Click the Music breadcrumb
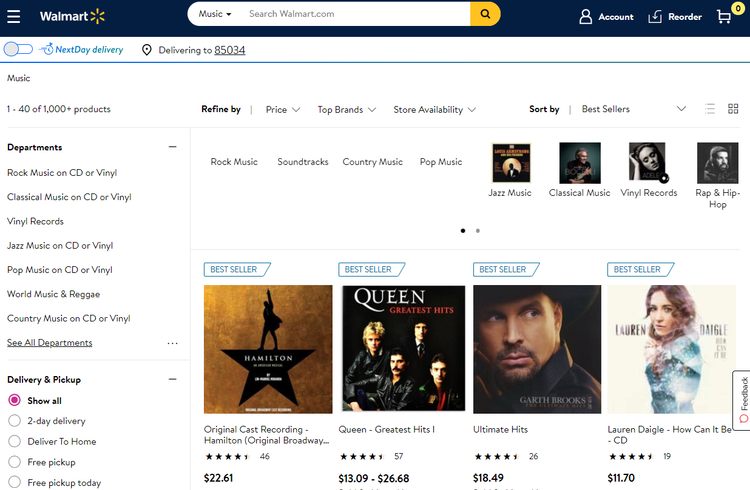 click(x=19, y=78)
